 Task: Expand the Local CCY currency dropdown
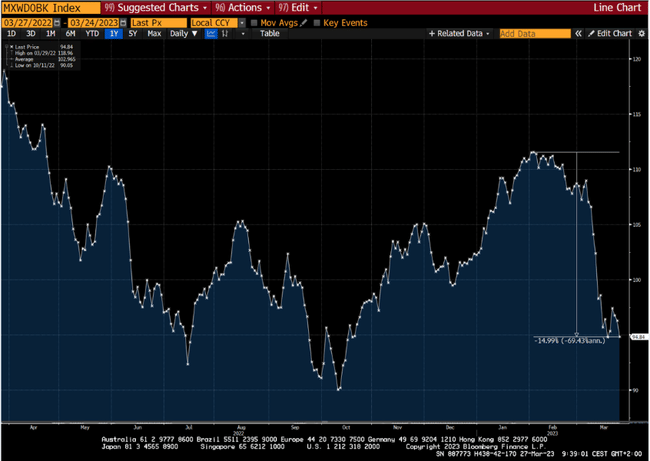coord(216,22)
